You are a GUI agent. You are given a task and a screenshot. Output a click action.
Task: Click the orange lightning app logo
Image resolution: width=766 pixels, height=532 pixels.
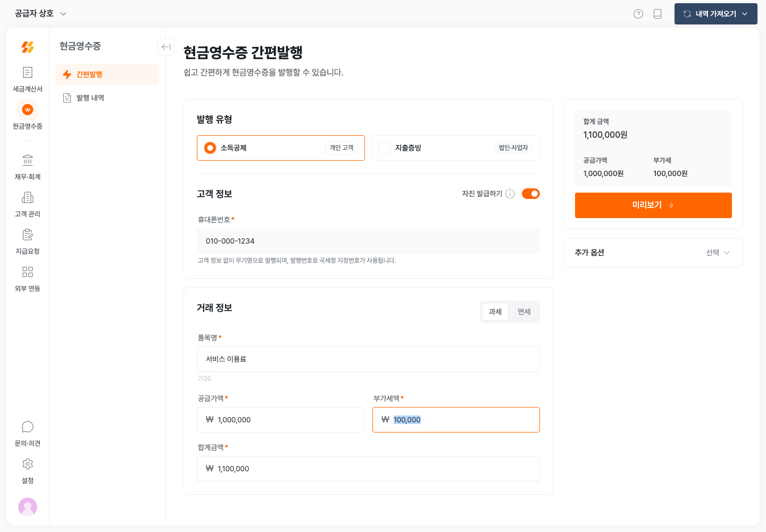click(28, 47)
